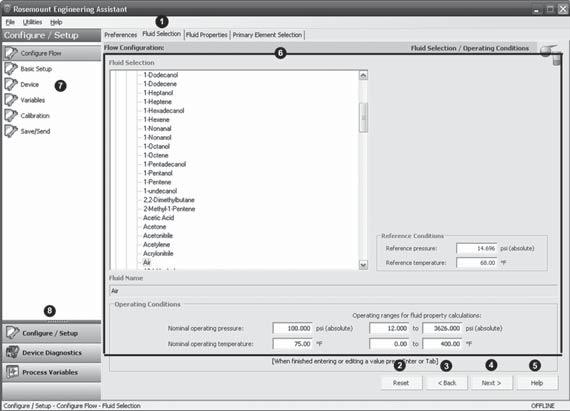Select 2-Methyl-1-Pentene in the fluid list
The height and width of the screenshot is (411, 570).
tap(169, 209)
